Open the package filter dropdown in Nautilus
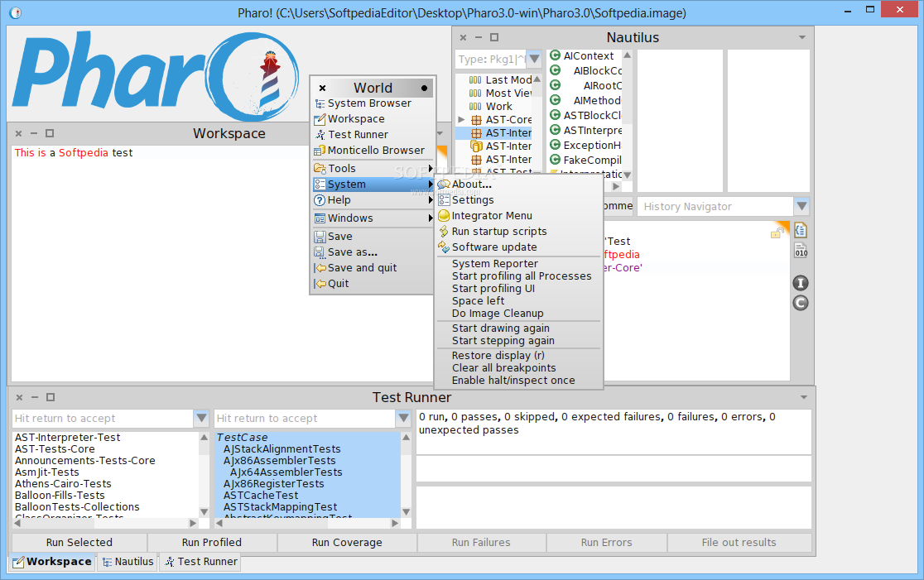Image resolution: width=924 pixels, height=580 pixels. coord(535,59)
